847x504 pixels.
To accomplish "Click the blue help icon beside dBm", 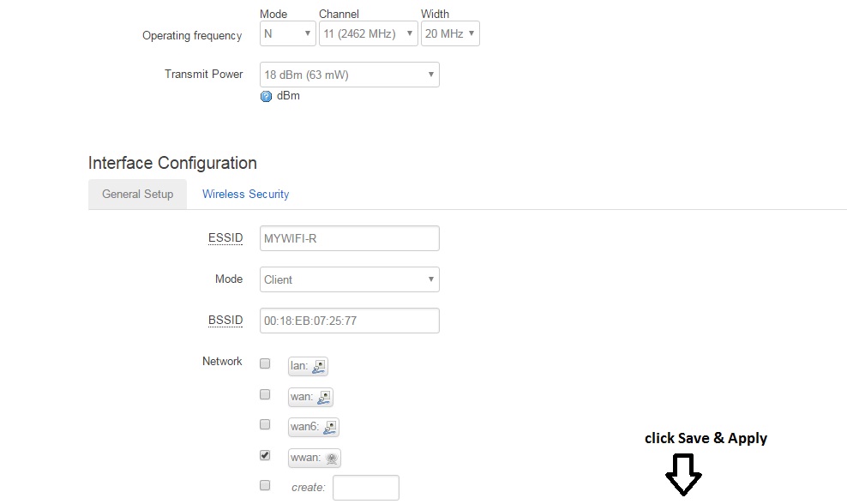I will point(266,96).
